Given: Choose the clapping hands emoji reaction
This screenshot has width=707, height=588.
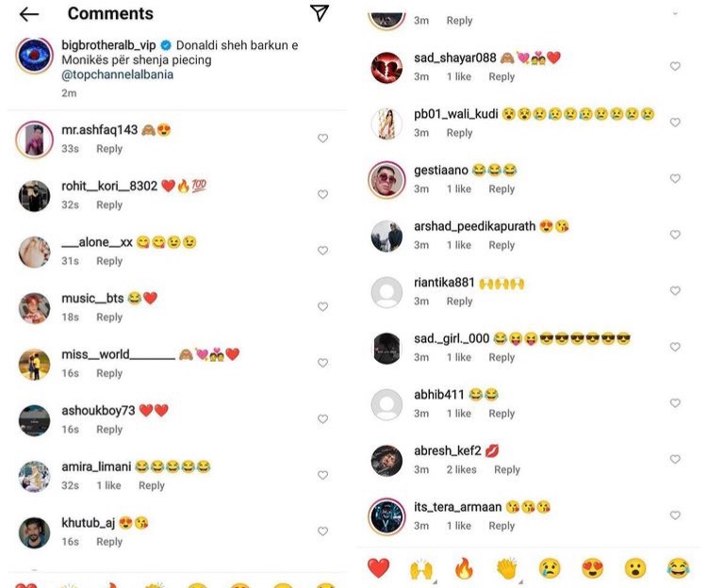Looking at the screenshot, I should pos(507,568).
